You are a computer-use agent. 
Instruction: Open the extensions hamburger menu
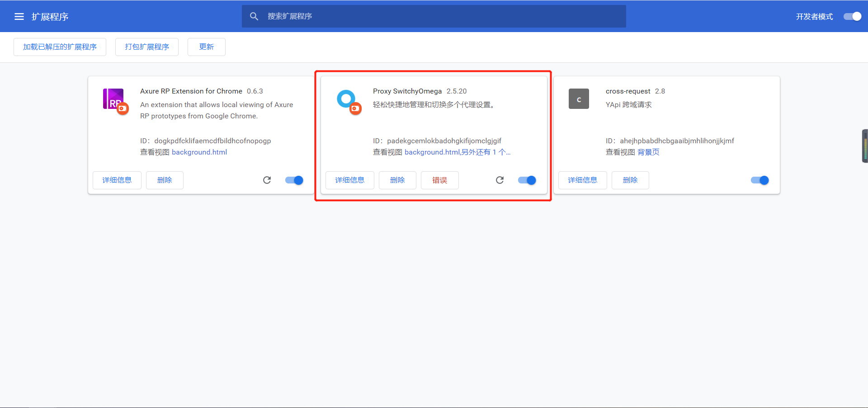tap(19, 16)
